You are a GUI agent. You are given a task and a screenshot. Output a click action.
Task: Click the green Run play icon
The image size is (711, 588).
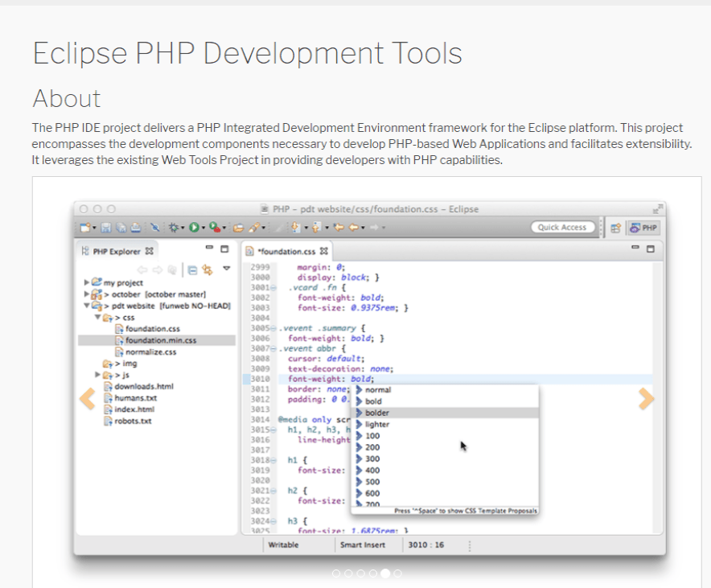coord(194,228)
